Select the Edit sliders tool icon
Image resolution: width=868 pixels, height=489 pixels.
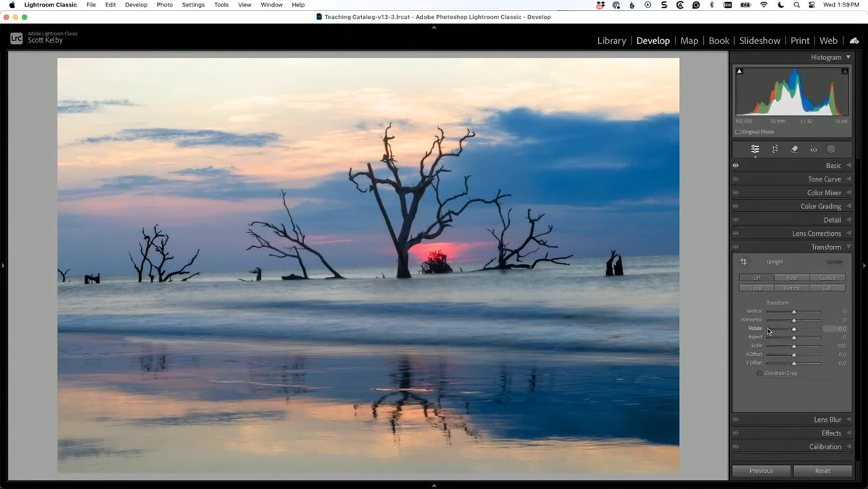755,149
